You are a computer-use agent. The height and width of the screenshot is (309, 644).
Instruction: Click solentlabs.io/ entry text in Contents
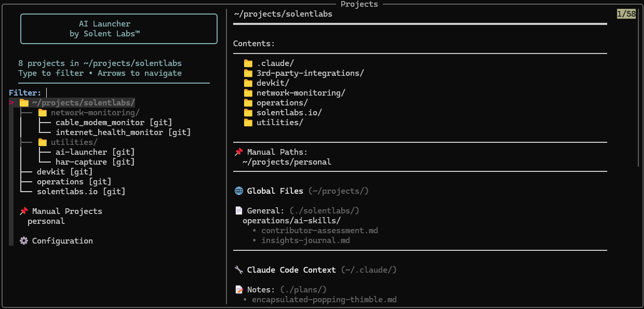click(289, 113)
